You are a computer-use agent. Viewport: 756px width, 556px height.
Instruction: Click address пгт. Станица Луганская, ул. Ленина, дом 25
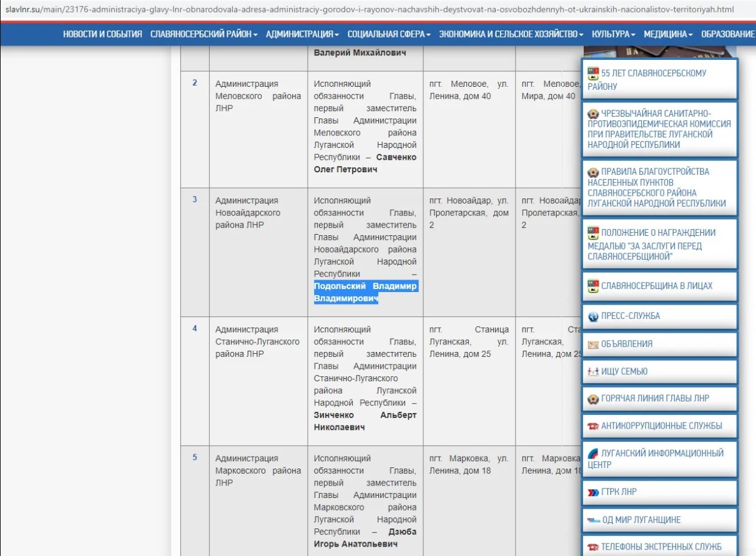coord(469,342)
